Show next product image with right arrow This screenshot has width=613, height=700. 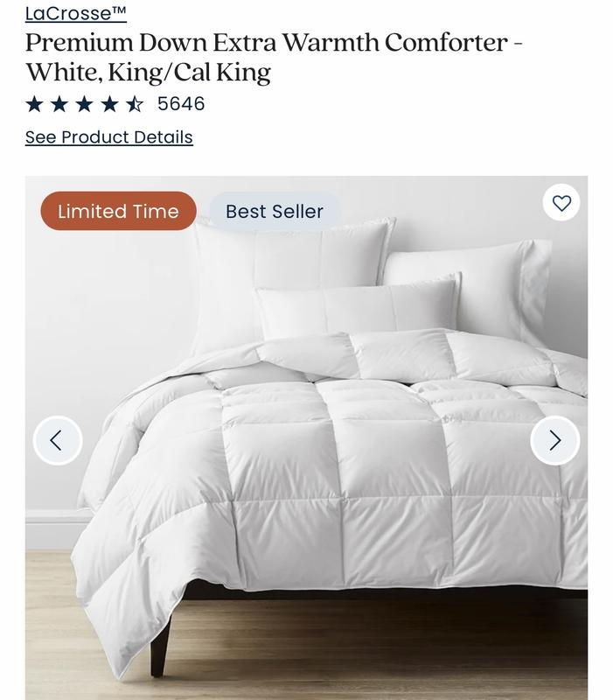point(555,441)
